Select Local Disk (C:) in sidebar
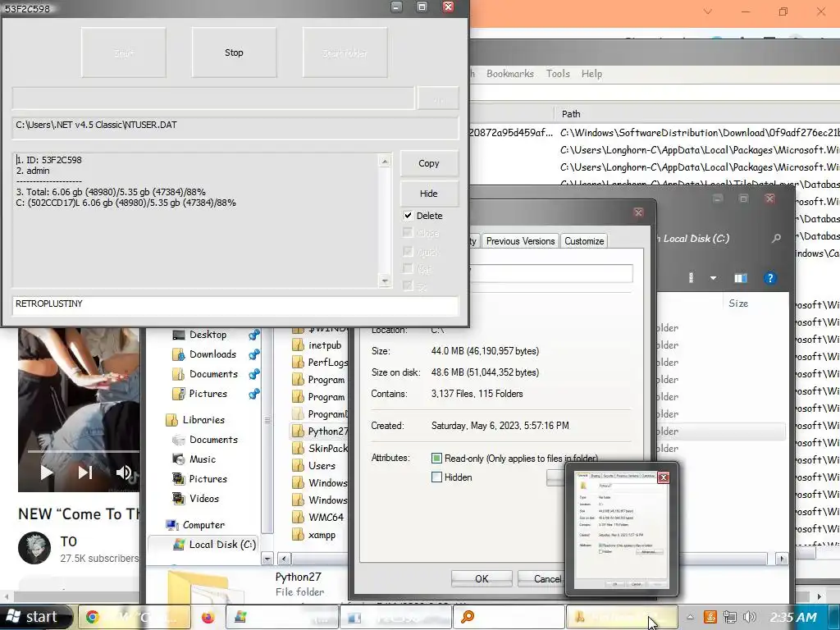840x630 pixels. tap(222, 545)
